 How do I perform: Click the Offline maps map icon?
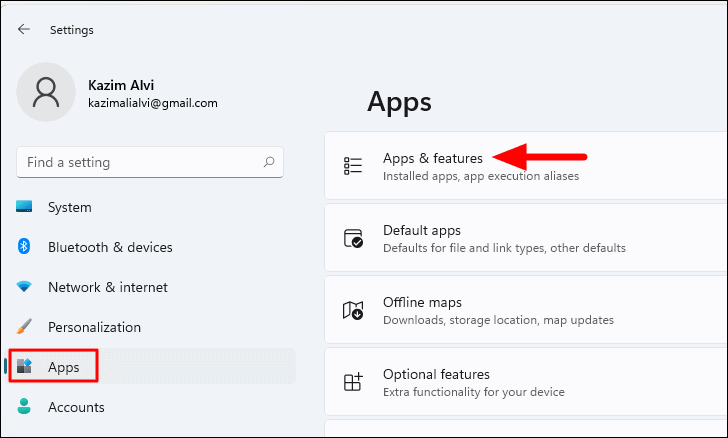point(353,310)
